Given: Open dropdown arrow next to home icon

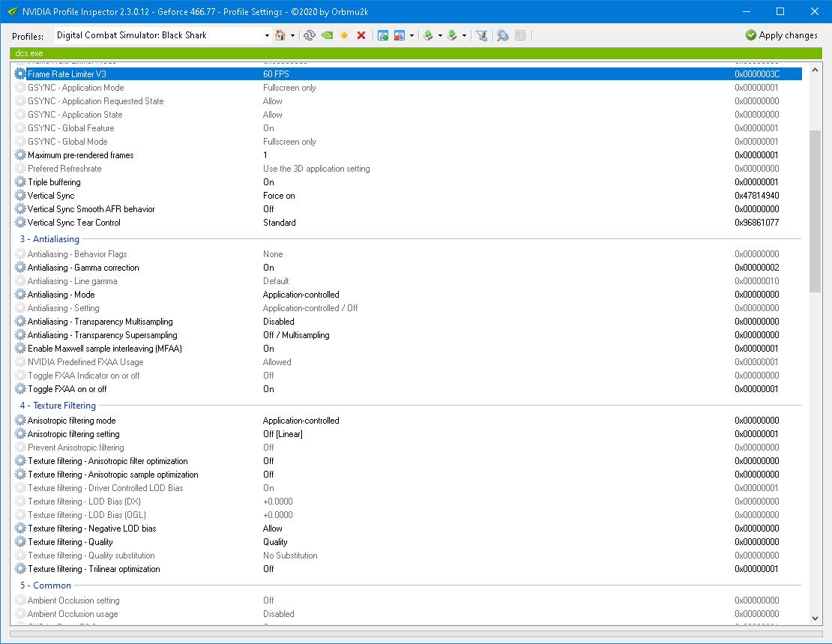Looking at the screenshot, I should [292, 35].
